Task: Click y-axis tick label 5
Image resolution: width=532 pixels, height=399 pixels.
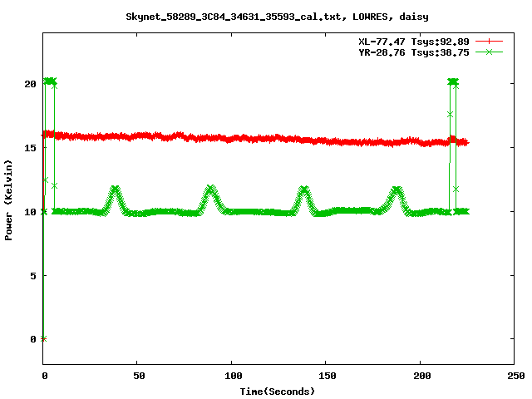Action: [x=33, y=276]
